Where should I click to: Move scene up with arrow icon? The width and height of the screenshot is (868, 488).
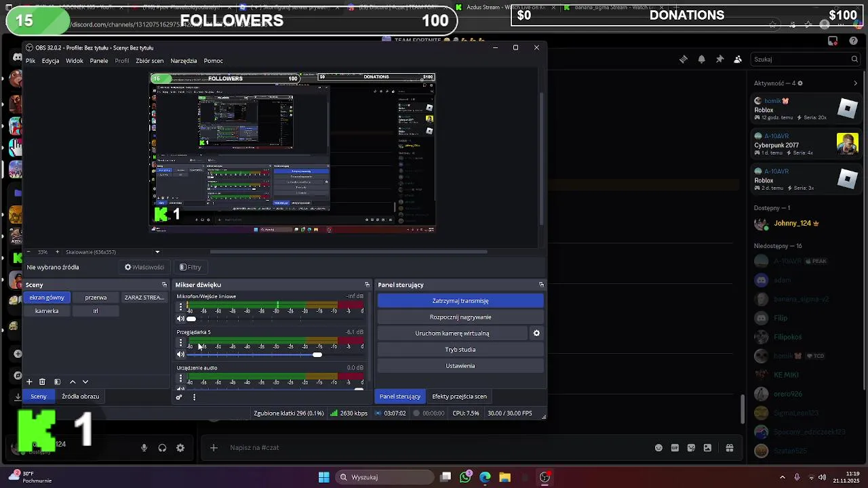point(73,382)
